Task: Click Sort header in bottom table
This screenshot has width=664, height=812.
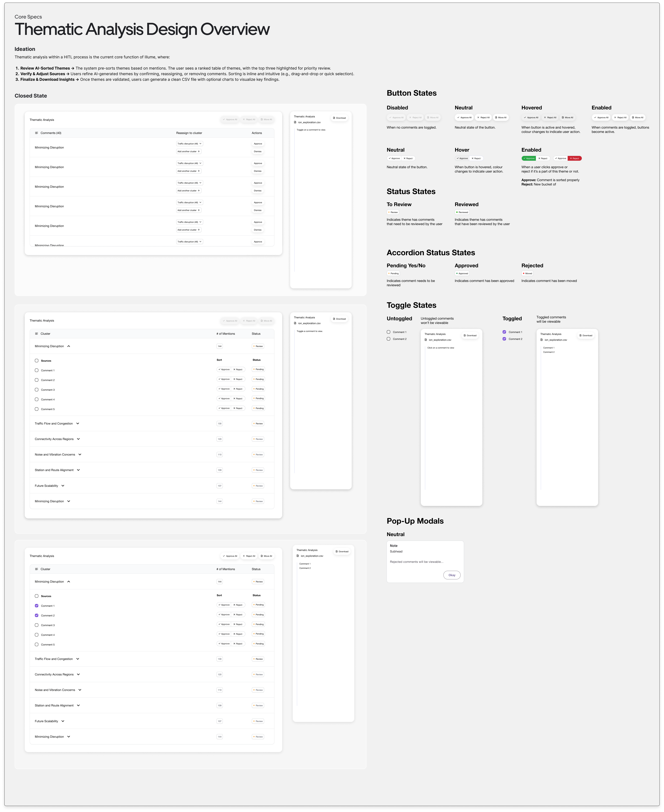Action: pyautogui.click(x=219, y=595)
